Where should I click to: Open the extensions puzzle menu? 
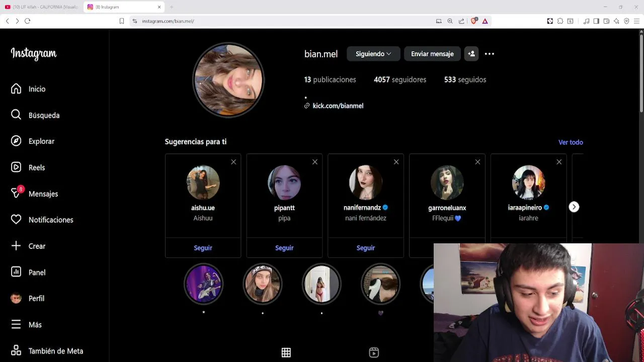coord(560,21)
